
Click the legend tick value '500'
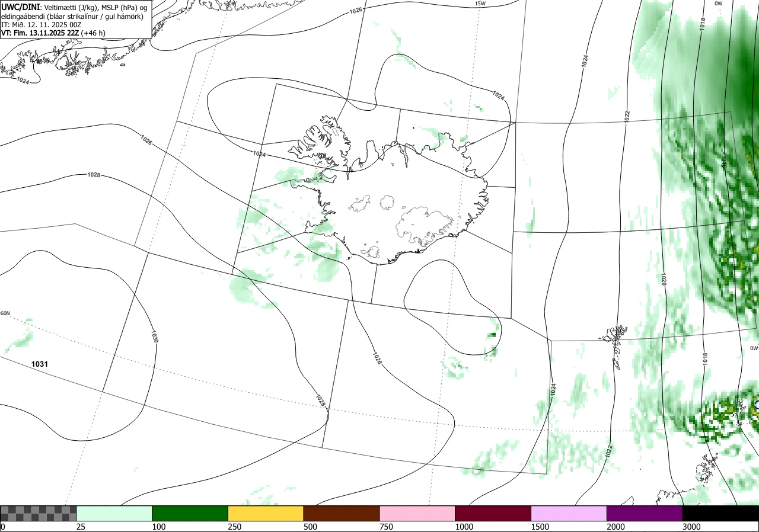click(310, 527)
